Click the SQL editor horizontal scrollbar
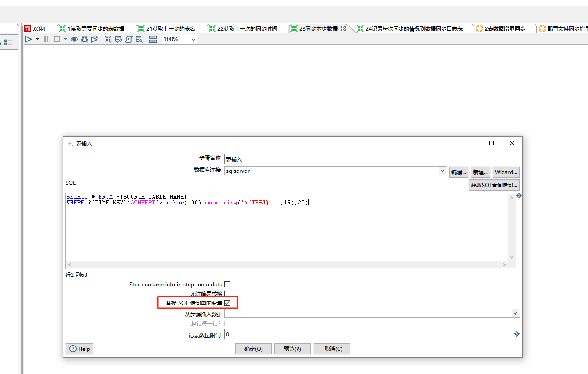588x374 pixels. (287, 264)
